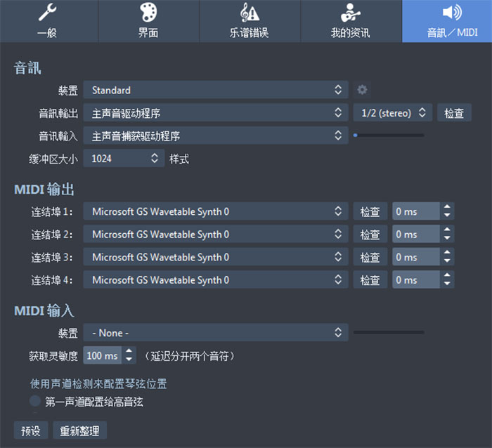492x448 pixels.
Task: Click the 音訊 section heading
Action: (27, 68)
